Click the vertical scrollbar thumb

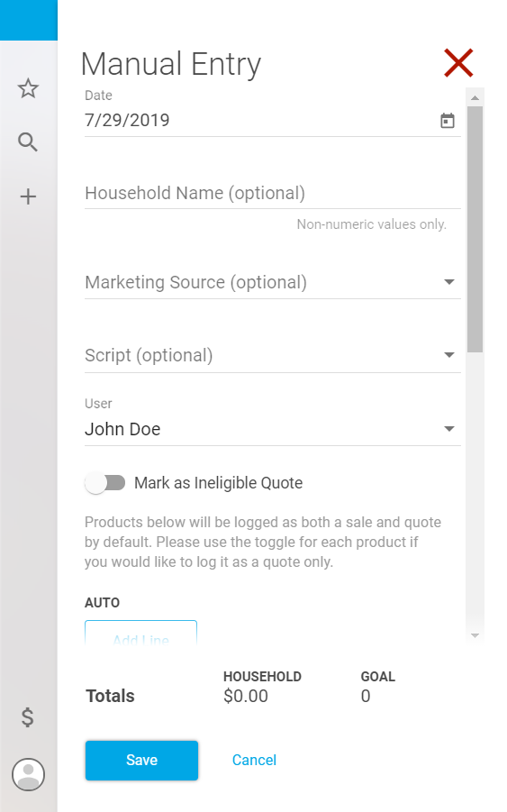pos(475,230)
